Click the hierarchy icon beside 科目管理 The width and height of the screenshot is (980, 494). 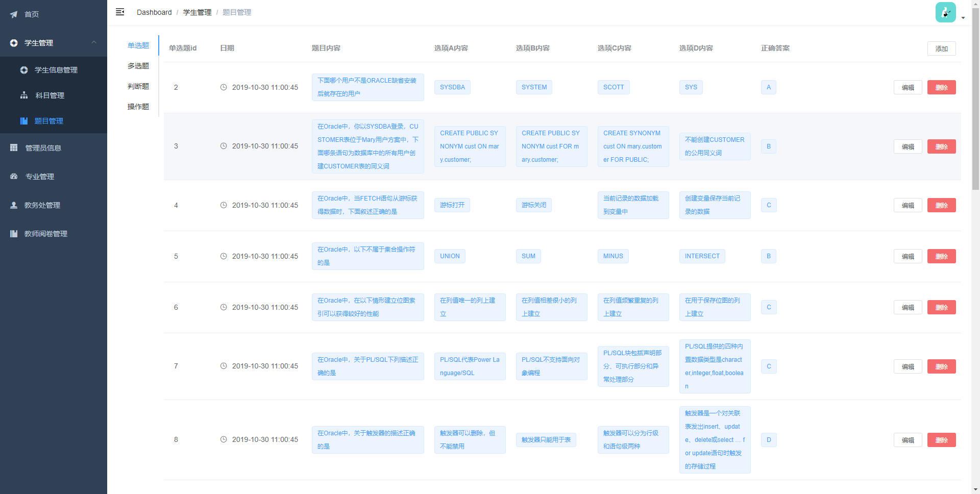pyautogui.click(x=24, y=95)
